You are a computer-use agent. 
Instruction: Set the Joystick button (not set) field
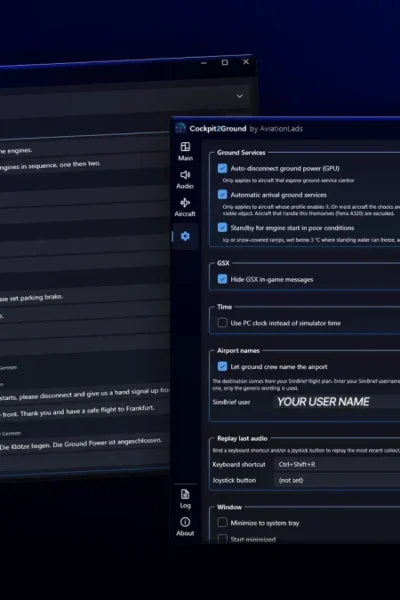click(x=337, y=480)
